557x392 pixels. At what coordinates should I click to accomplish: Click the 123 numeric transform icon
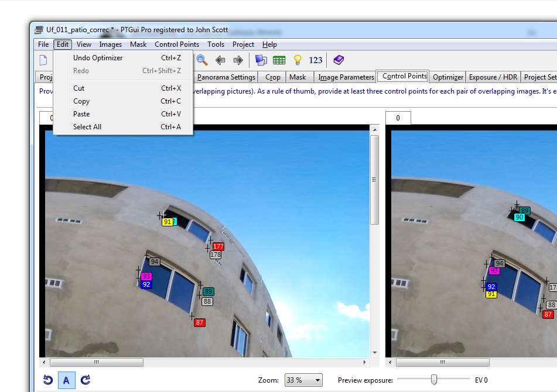pyautogui.click(x=316, y=60)
